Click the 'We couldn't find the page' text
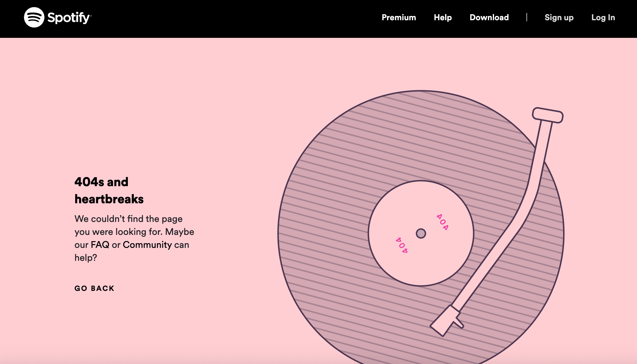 click(x=128, y=219)
